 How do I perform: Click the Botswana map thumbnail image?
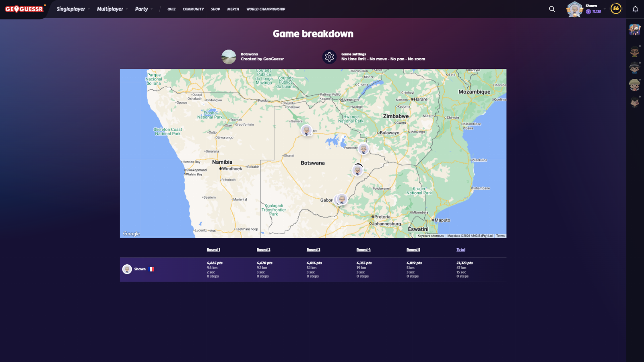(x=229, y=57)
